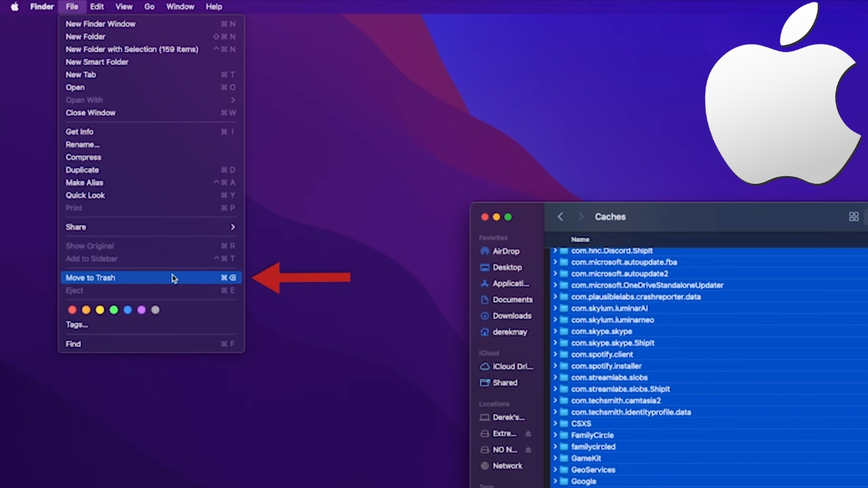Screen dimensions: 868x488
Task: Switch view mode using grid icon
Action: click(854, 217)
